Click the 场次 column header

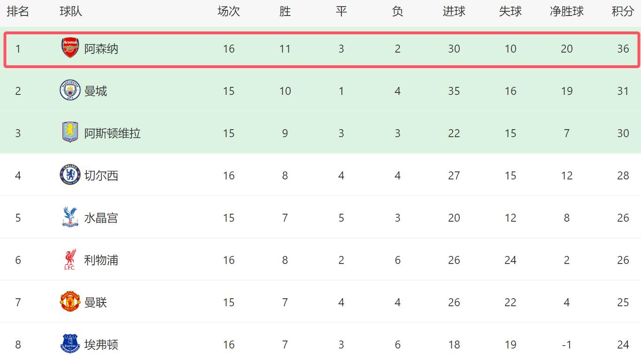tap(229, 12)
